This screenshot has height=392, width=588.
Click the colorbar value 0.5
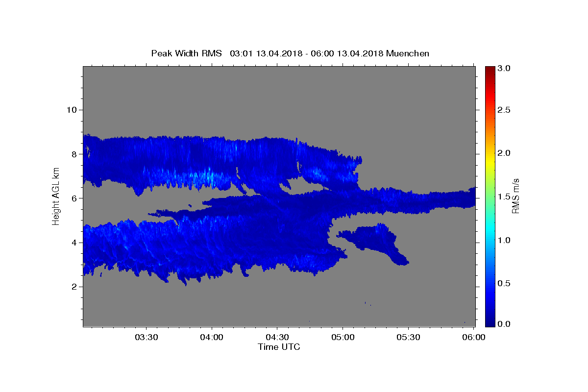(x=504, y=283)
